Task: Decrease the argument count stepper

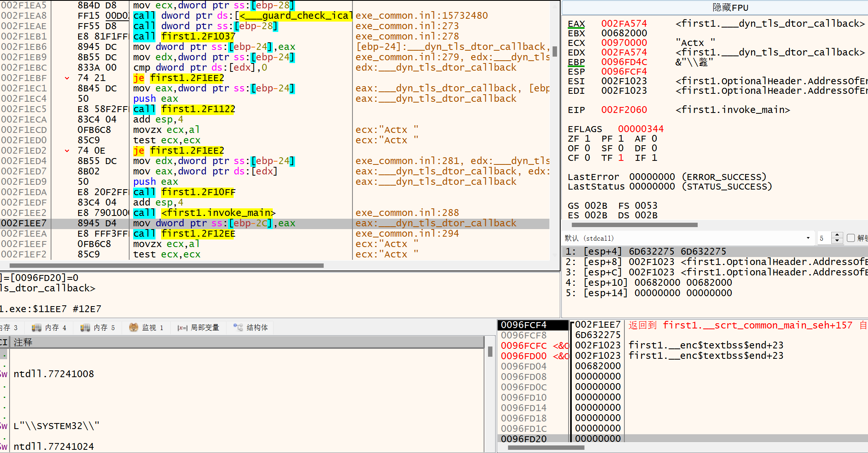Action: 837,241
